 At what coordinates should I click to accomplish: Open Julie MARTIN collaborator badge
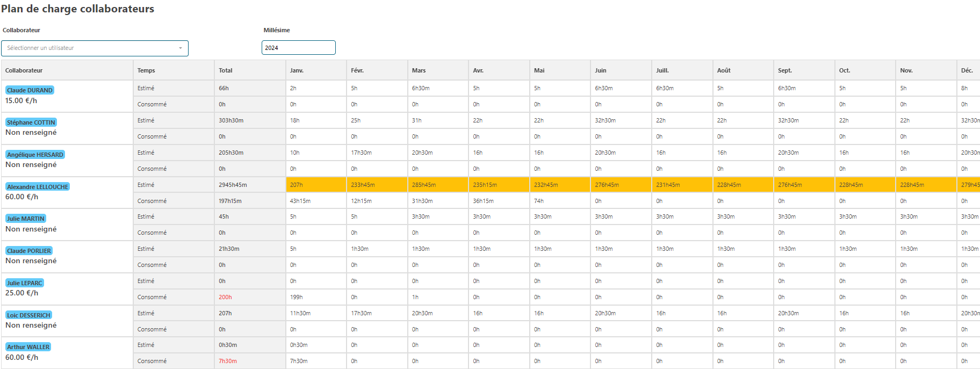click(25, 219)
